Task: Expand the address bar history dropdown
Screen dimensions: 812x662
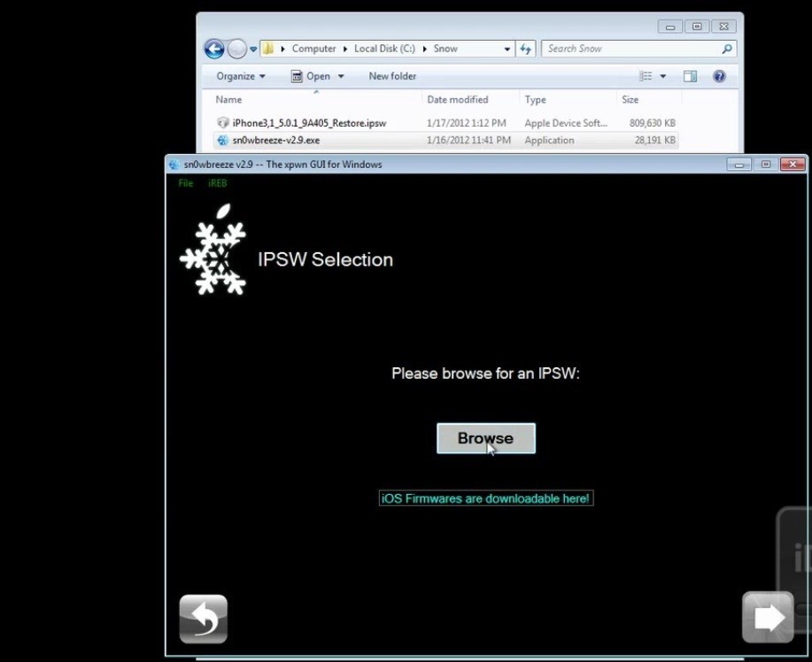Action: click(507, 50)
